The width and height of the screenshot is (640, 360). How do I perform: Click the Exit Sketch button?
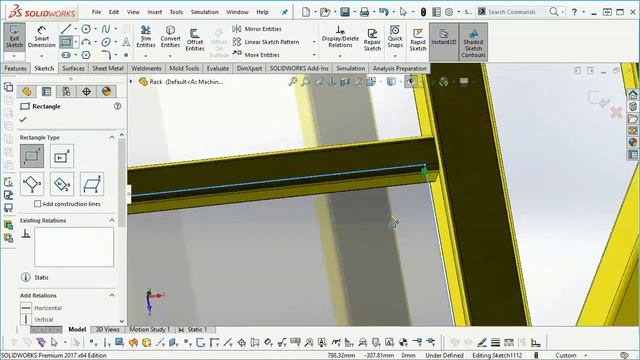[14, 37]
